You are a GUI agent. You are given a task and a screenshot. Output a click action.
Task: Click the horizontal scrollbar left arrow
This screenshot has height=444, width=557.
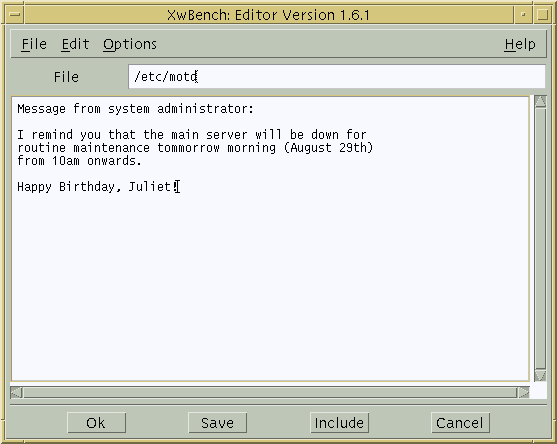click(x=16, y=392)
